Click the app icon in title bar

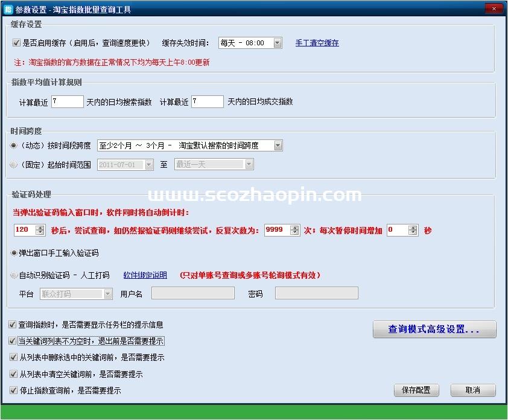(x=8, y=10)
